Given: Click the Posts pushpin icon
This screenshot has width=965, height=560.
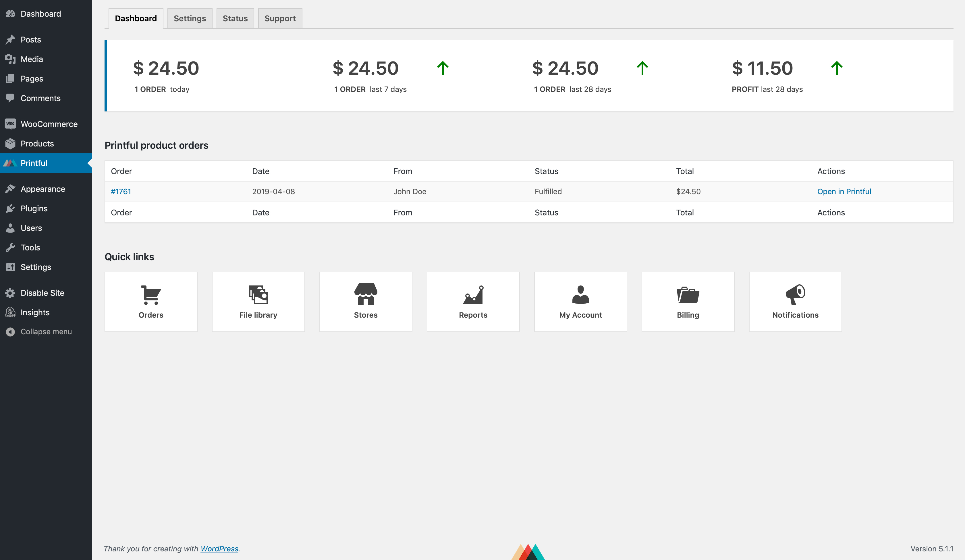Looking at the screenshot, I should [10, 39].
